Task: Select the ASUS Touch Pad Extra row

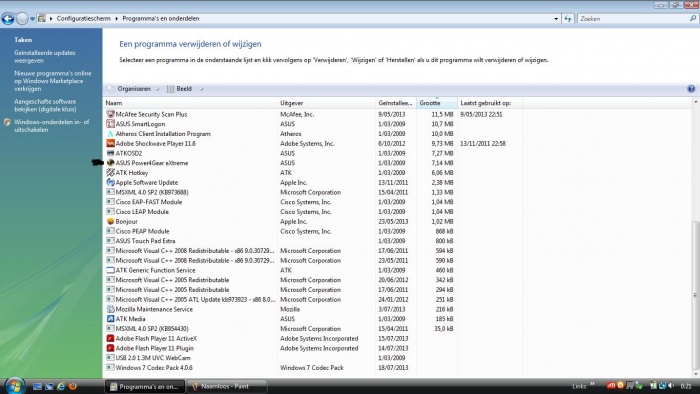Action: click(x=312, y=241)
